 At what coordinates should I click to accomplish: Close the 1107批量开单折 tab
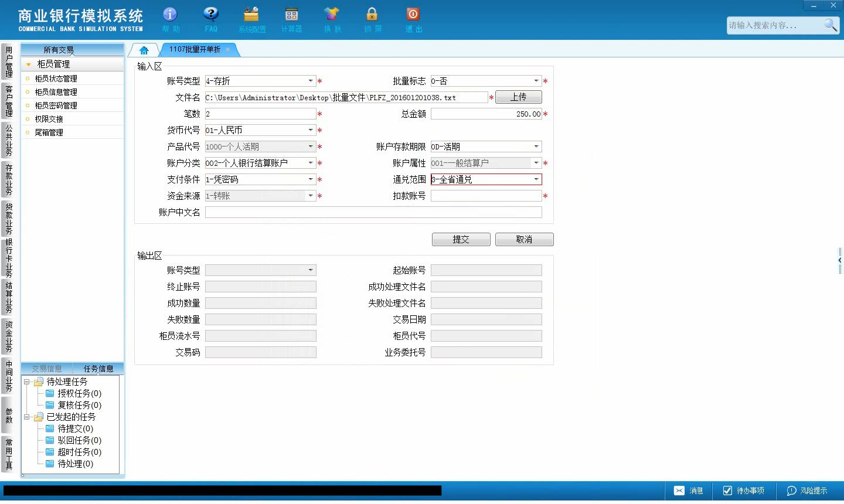(228, 50)
